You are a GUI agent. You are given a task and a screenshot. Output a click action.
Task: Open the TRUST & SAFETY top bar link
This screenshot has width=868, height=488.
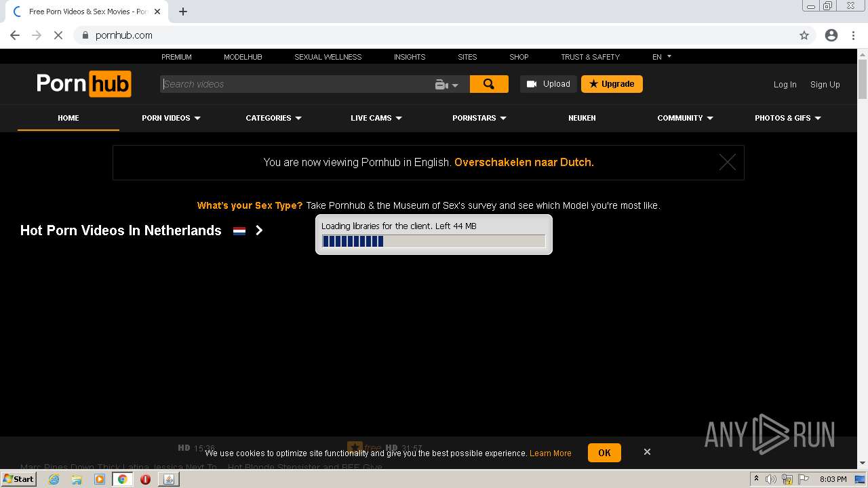click(x=590, y=57)
